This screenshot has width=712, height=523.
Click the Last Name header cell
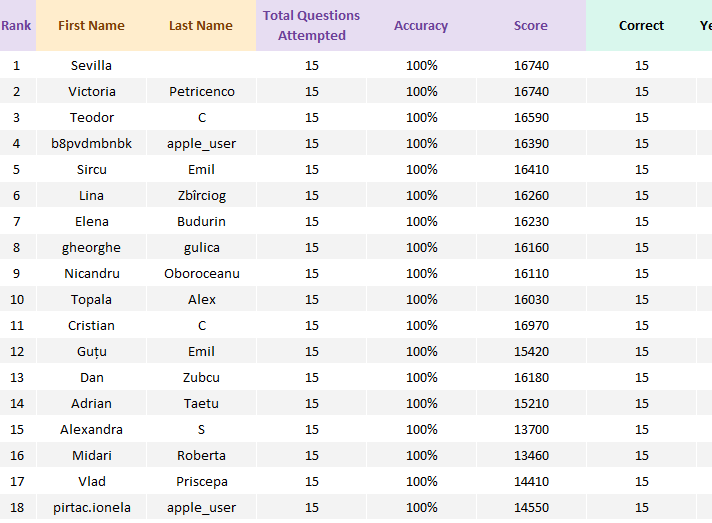[201, 26]
